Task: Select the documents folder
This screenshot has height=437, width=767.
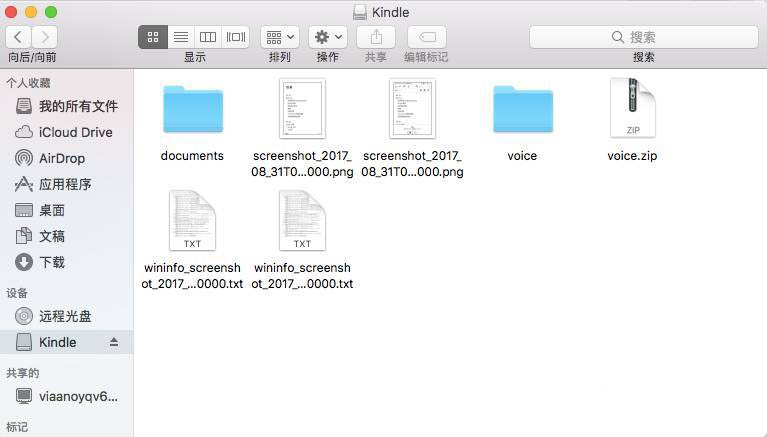Action: tap(192, 111)
